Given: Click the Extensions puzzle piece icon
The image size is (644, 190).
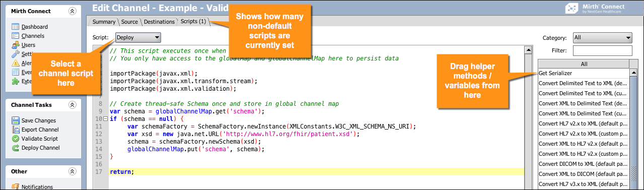Looking at the screenshot, I should point(15,81).
